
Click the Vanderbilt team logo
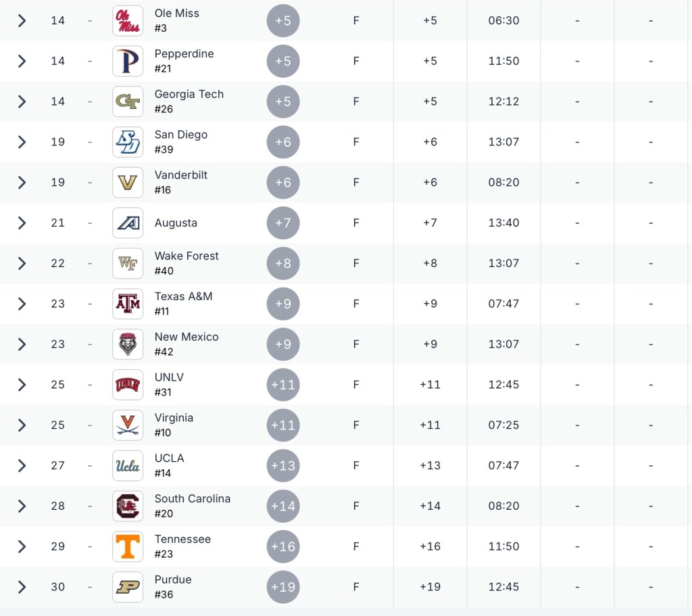(128, 183)
